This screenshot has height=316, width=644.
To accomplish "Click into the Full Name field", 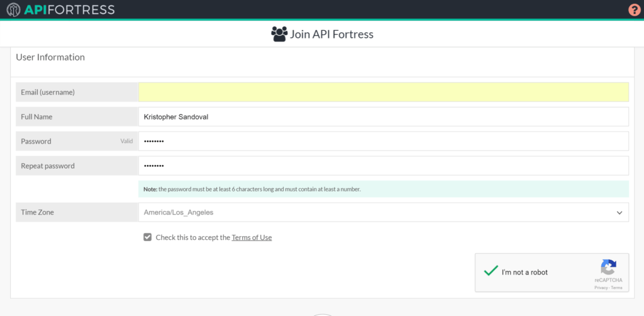I will pyautogui.click(x=383, y=116).
